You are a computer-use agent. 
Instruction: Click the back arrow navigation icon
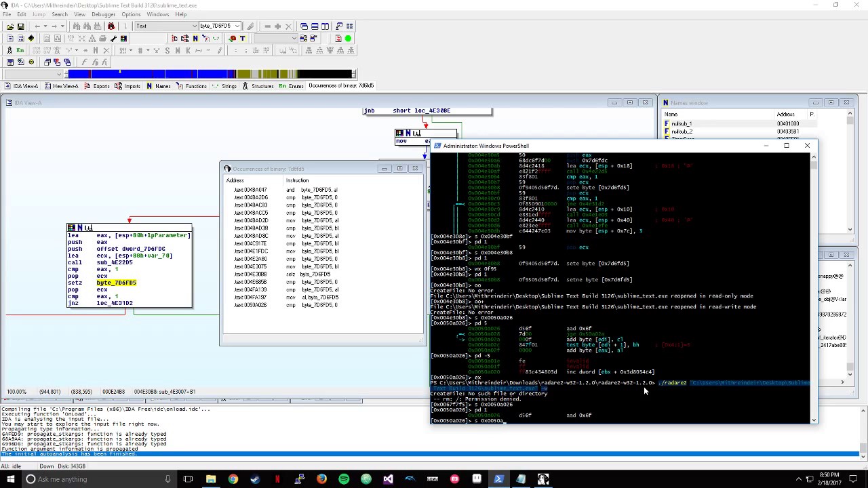[x=37, y=26]
